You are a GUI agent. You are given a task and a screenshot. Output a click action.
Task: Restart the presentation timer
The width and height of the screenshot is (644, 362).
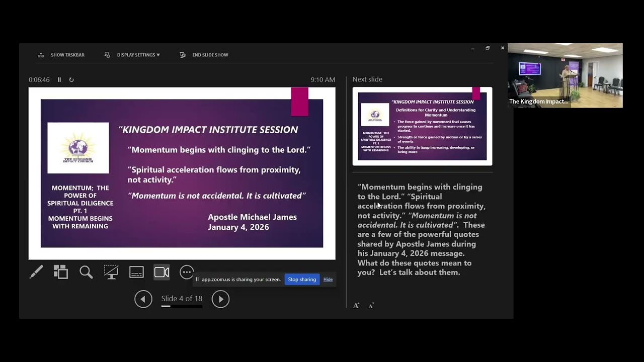pos(71,79)
